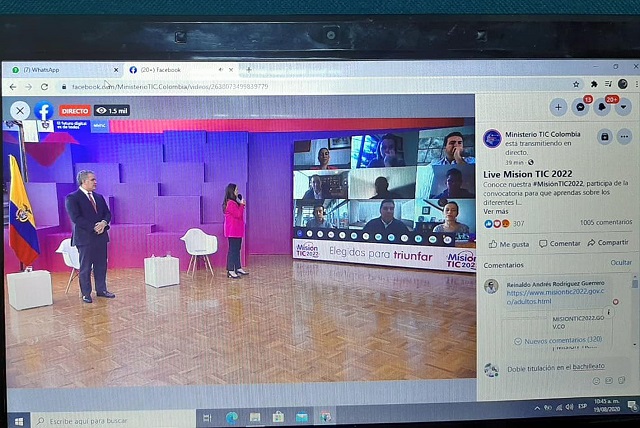Click the Windows search box
The width and height of the screenshot is (640, 428).
coord(113,421)
